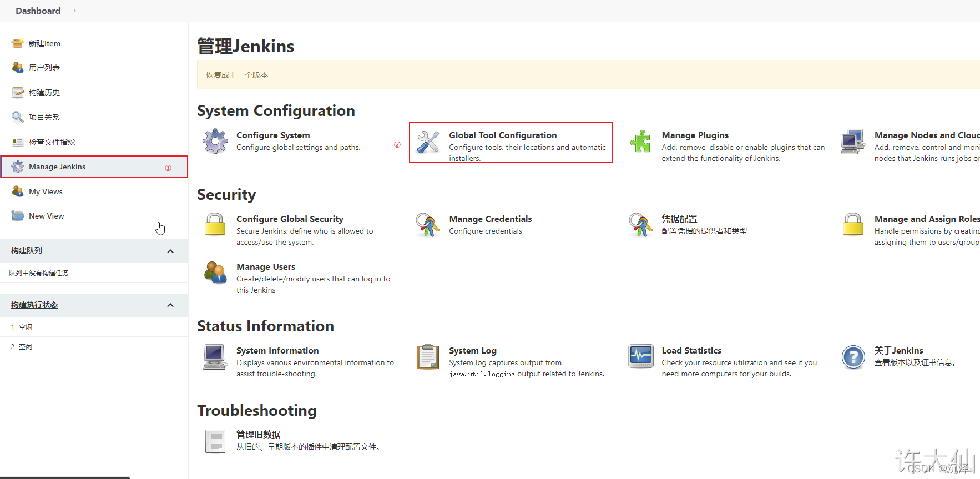
Task: Click the 新建Item box icon
Action: [18, 43]
